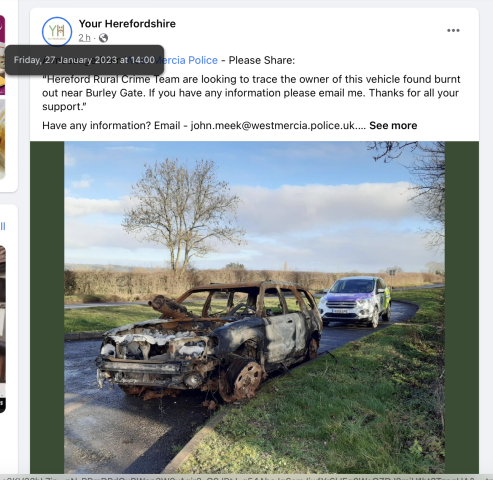
Task: Click the browser status bar URL
Action: 246,477
